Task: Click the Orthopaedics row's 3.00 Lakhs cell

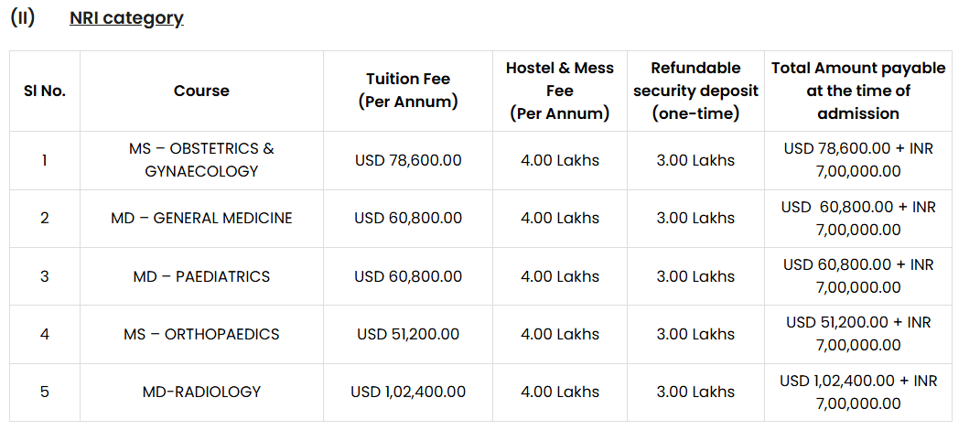Action: (695, 334)
